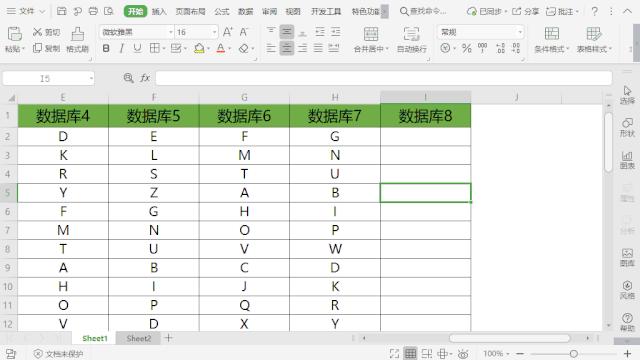Expand the number format dropdown
640x360 pixels.
520,32
